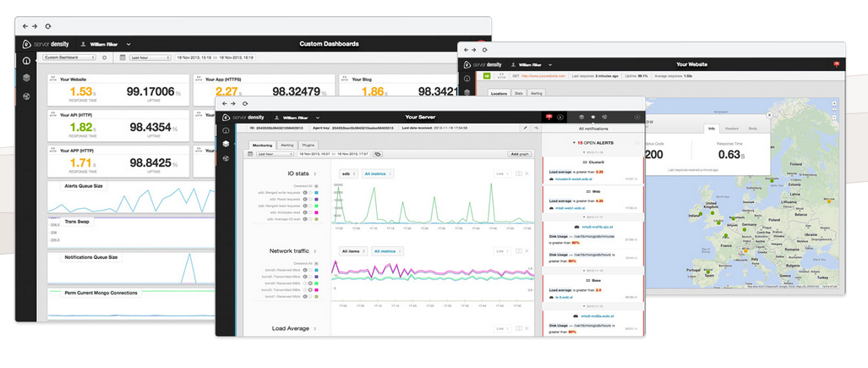The image size is (868, 368).
Task: Remove the IO stats graph
Action: pos(527,173)
